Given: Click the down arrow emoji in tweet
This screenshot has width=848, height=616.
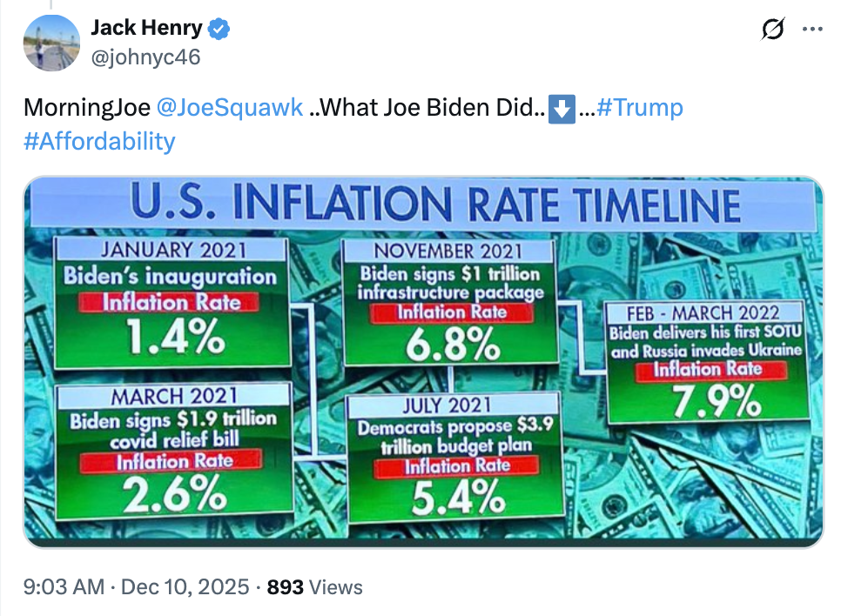Looking at the screenshot, I should tap(562, 108).
